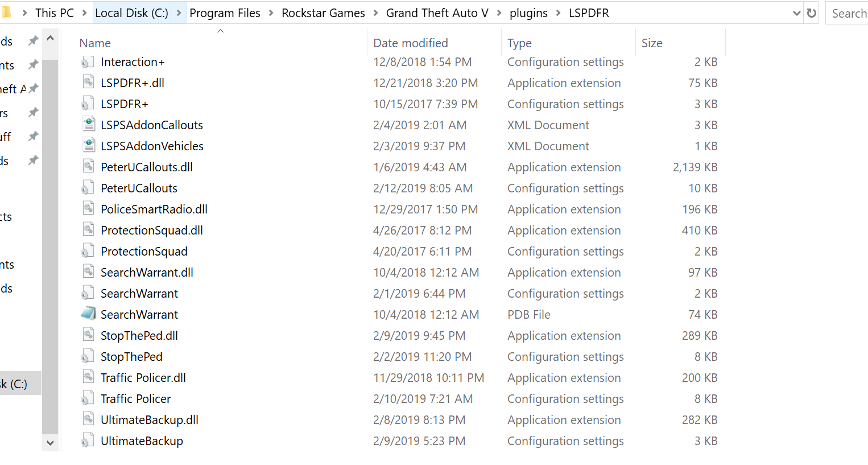This screenshot has height=465, width=868.
Task: Select the PoliceSmartRadio.dll file
Action: tap(154, 209)
